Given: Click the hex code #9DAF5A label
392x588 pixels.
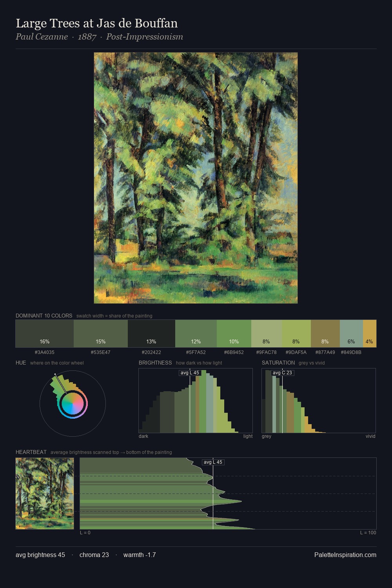Looking at the screenshot, I should 296,352.
